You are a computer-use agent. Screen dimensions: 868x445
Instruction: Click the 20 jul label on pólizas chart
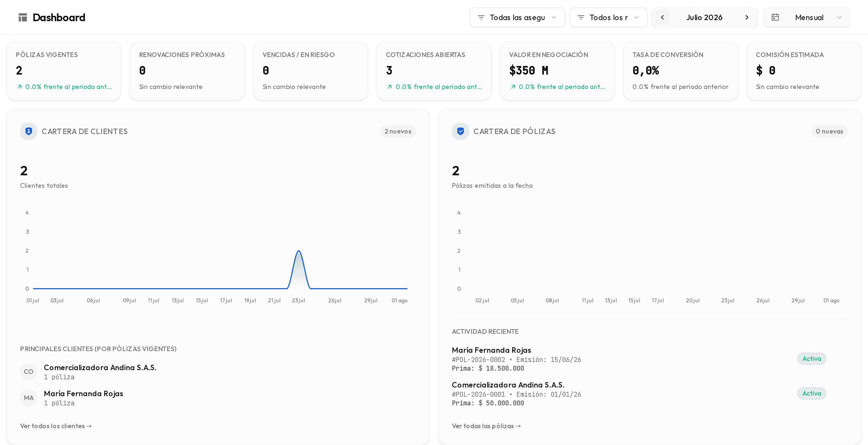pos(693,300)
